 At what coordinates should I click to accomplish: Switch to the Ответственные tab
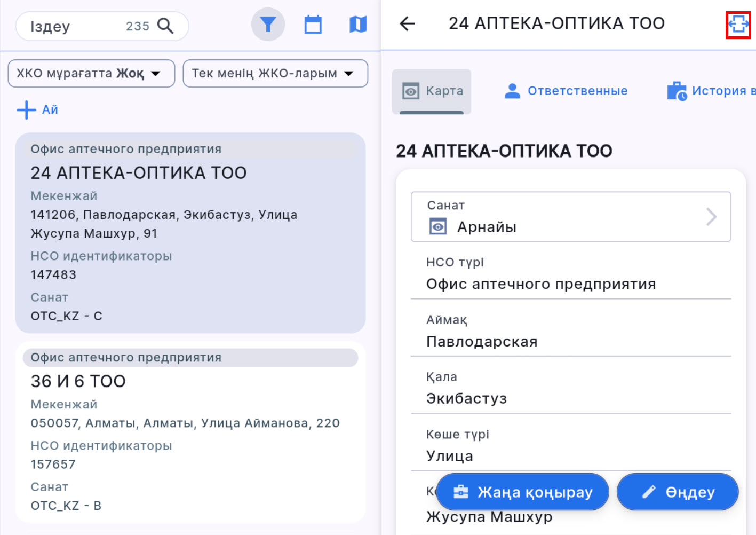coord(566,91)
